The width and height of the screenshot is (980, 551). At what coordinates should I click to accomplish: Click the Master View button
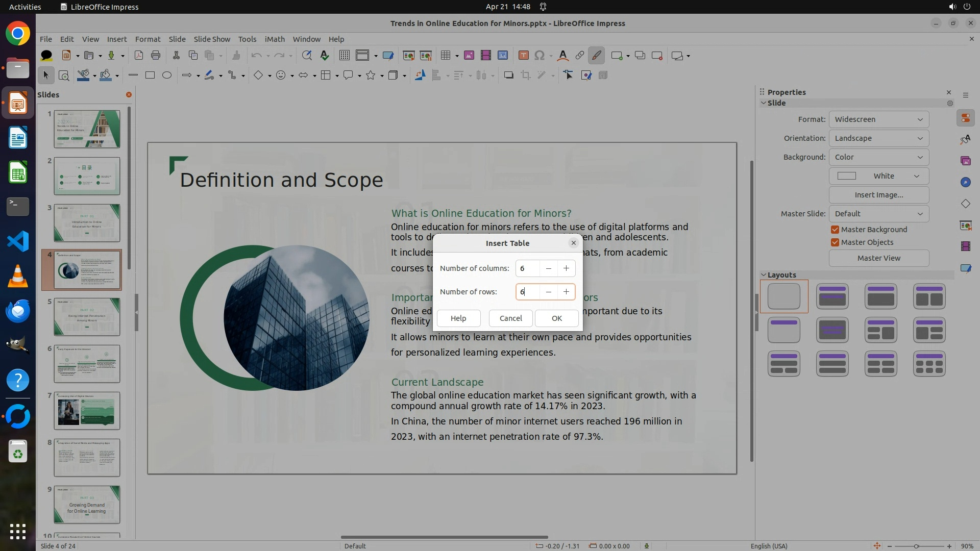click(878, 258)
